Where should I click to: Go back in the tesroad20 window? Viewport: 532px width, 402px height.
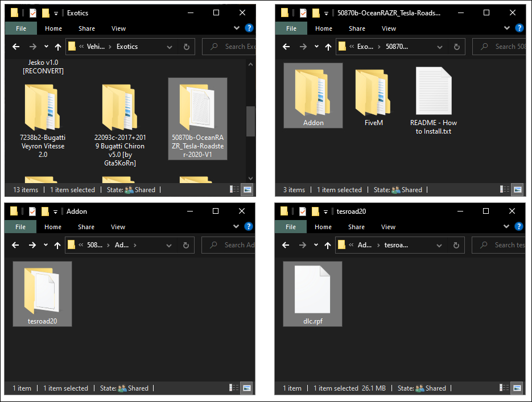[285, 245]
